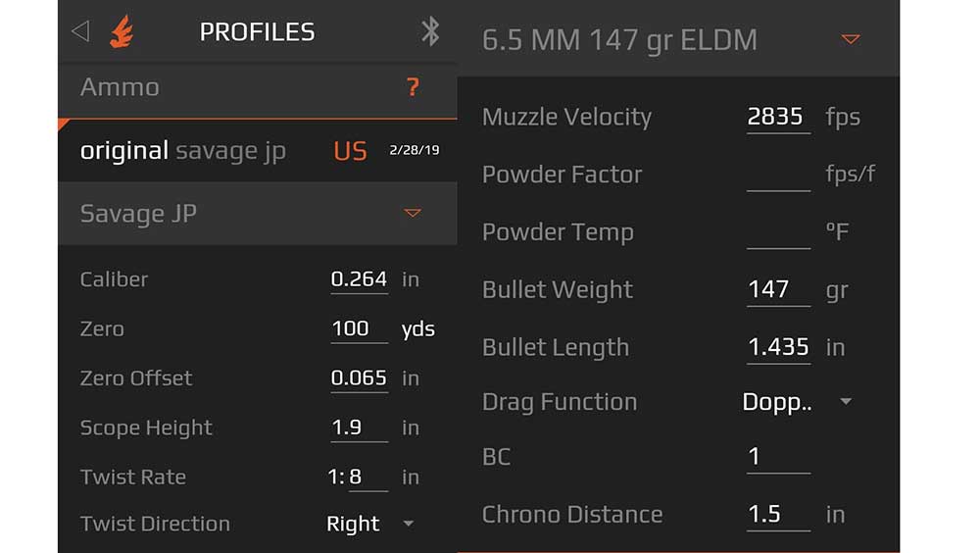This screenshot has height=553, width=980.
Task: Edit the Zero distance field
Action: [359, 329]
